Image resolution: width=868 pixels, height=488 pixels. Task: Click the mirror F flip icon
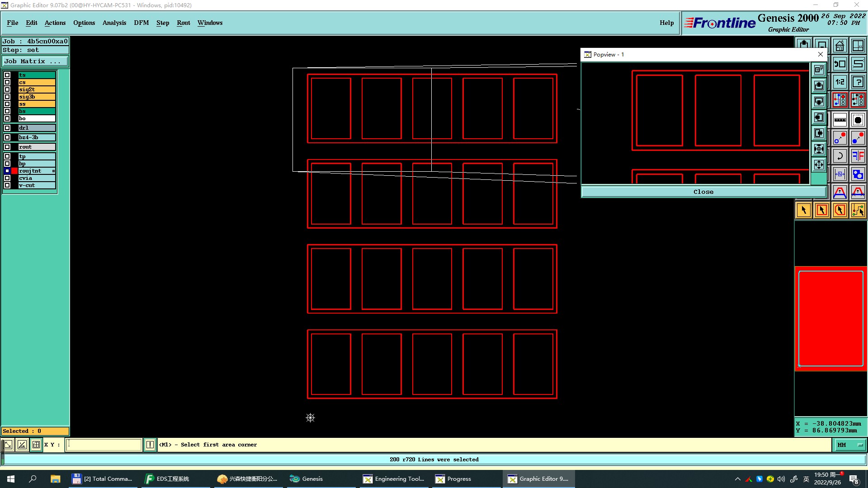(x=858, y=156)
